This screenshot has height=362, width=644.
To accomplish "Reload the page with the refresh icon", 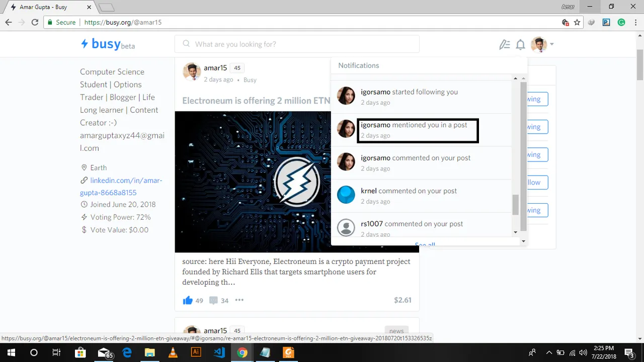I will click(x=35, y=22).
